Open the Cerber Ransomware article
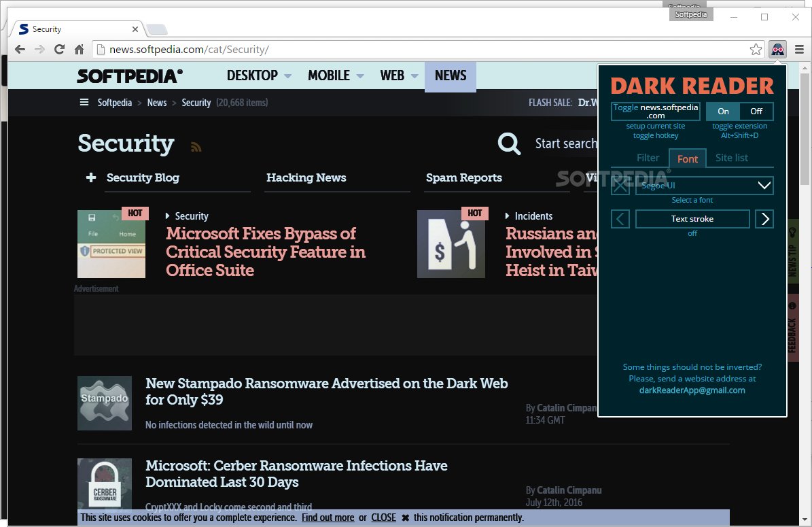The image size is (812, 527). [296, 474]
